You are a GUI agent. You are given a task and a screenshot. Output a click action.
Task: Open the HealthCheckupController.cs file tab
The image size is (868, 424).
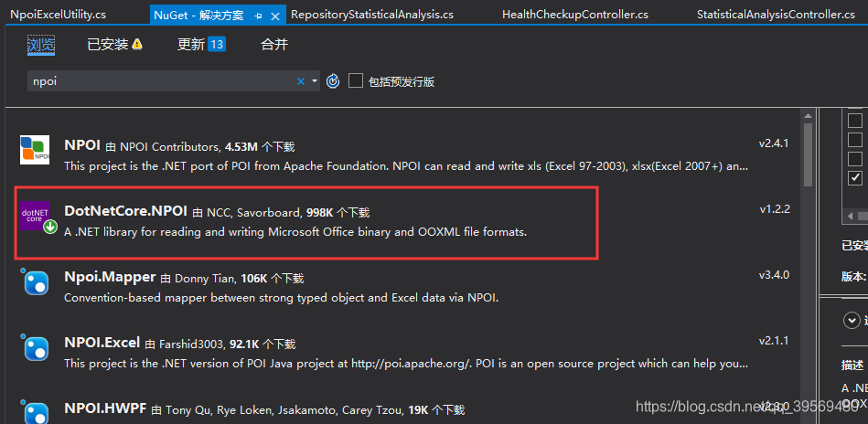575,15
